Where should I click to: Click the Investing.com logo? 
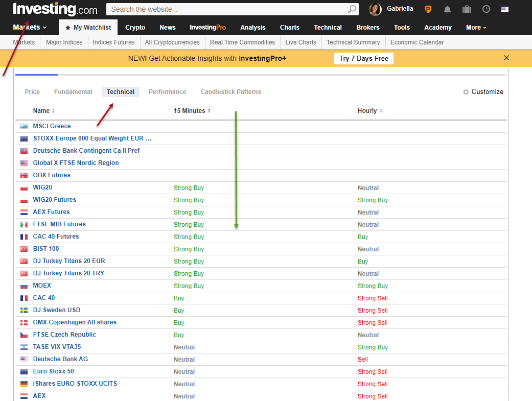(55, 9)
